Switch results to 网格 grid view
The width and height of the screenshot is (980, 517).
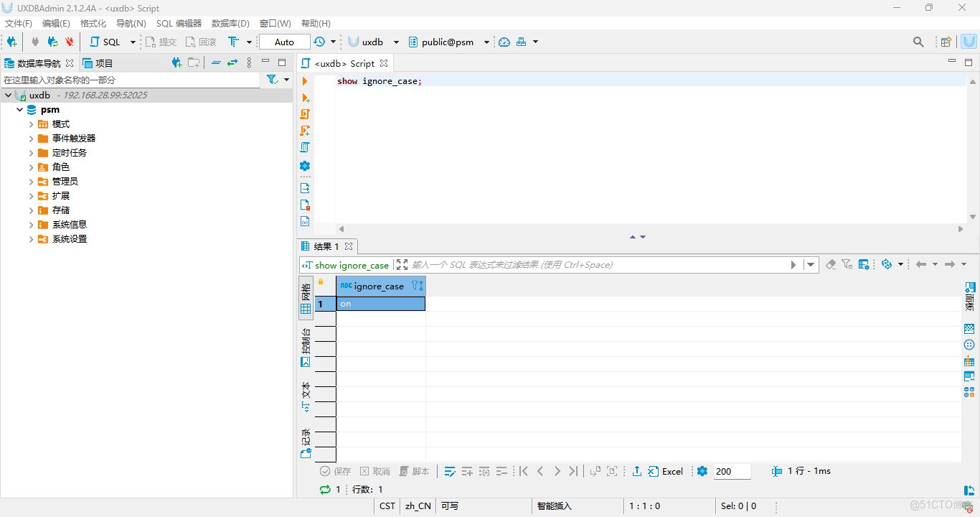306,298
